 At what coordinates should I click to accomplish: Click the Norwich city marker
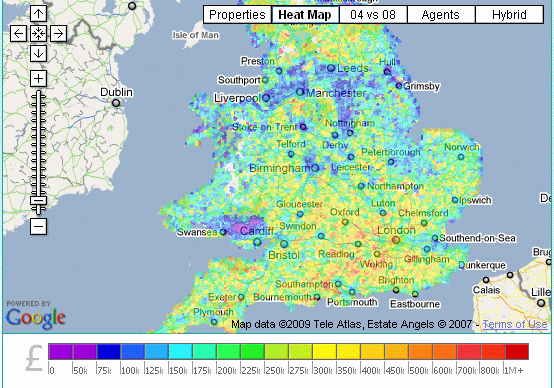461,157
